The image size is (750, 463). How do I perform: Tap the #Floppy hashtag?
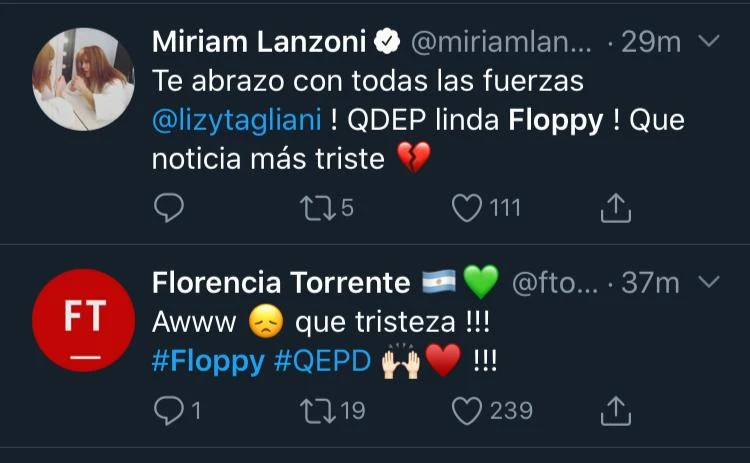click(208, 361)
